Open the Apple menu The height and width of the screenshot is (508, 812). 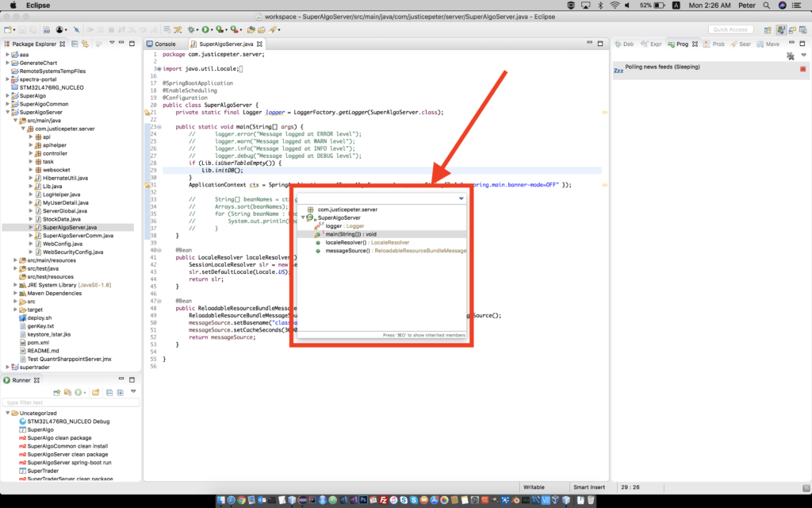pos(13,6)
